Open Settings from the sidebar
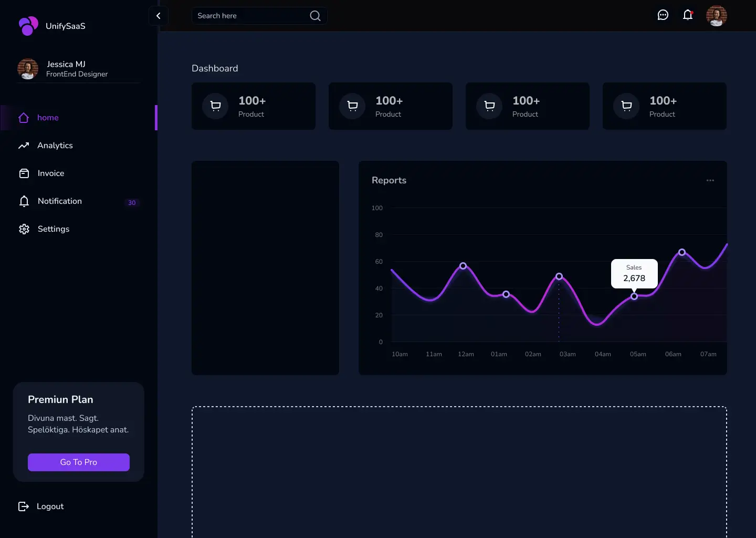This screenshot has width=756, height=538. tap(53, 229)
